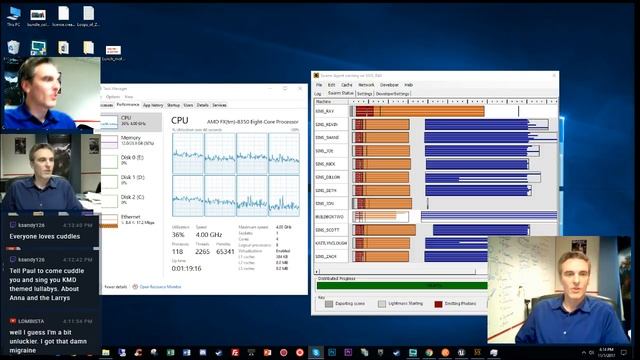The height and width of the screenshot is (360, 640).
Task: Switch to the Services tab
Action: point(219,105)
